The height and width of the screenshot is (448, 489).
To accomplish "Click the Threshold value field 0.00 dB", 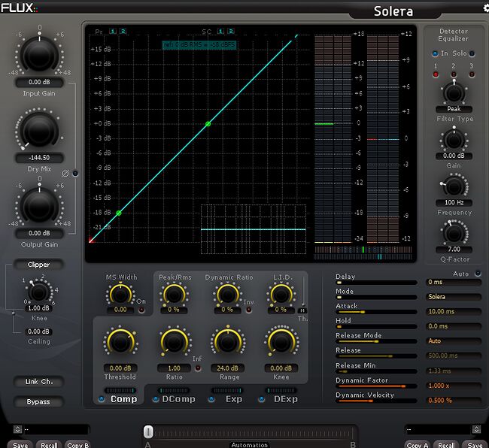I will pyautogui.click(x=120, y=368).
